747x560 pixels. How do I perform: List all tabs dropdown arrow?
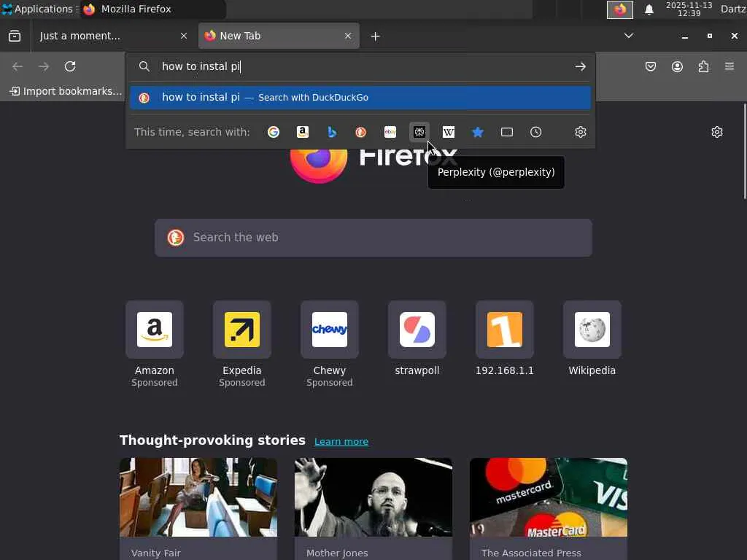[629, 36]
